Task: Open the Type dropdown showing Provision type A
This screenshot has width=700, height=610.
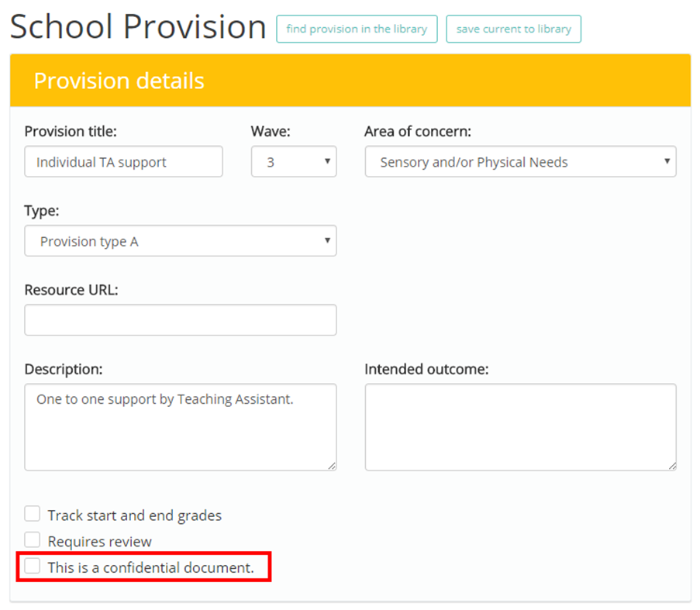Action: pyautogui.click(x=180, y=241)
